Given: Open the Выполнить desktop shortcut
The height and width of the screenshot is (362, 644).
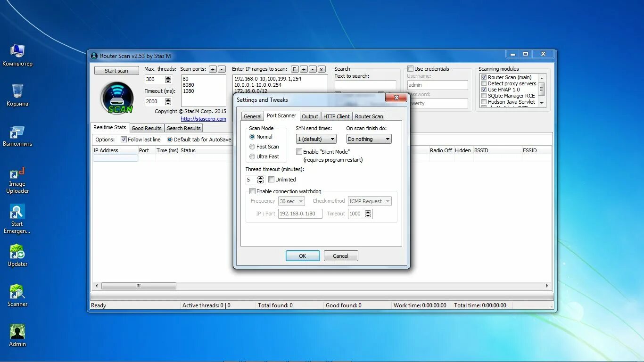Looking at the screenshot, I should click(x=17, y=136).
